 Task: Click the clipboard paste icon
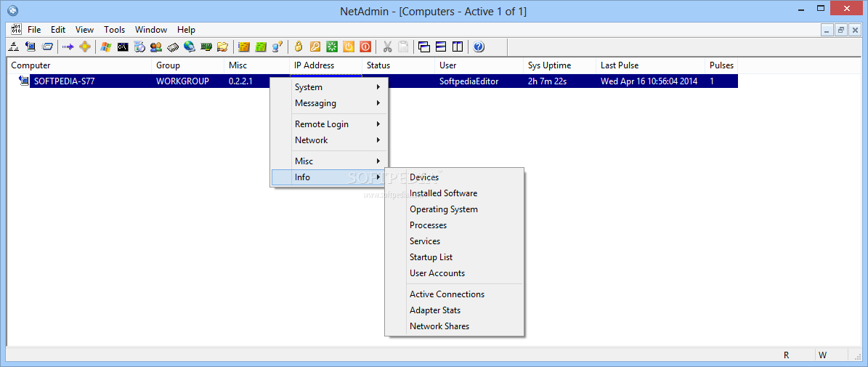click(x=404, y=47)
